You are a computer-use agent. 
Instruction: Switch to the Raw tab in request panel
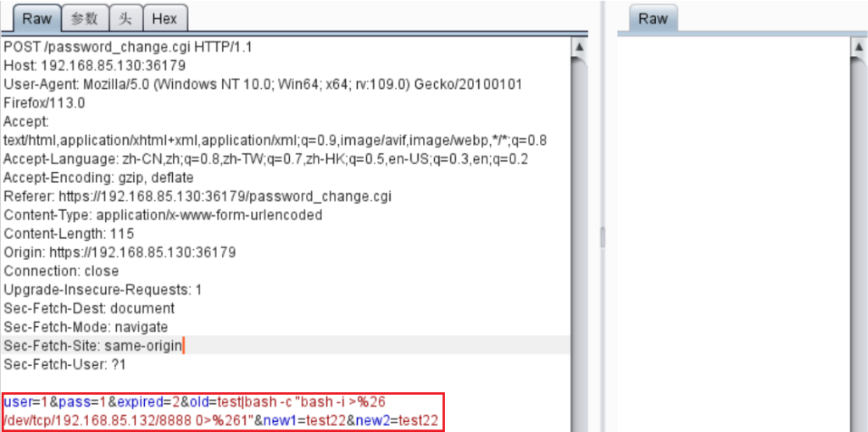(x=37, y=19)
